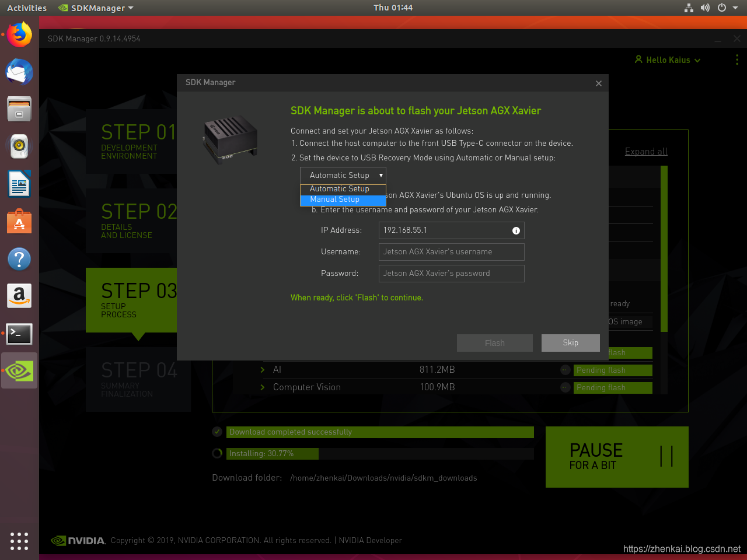Click Pending flash status for Computer Vision

click(x=613, y=387)
